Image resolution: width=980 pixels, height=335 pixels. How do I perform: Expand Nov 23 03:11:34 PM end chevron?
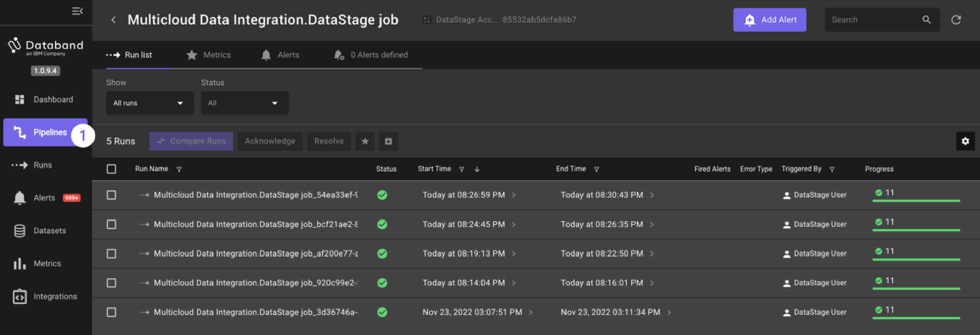(x=669, y=312)
